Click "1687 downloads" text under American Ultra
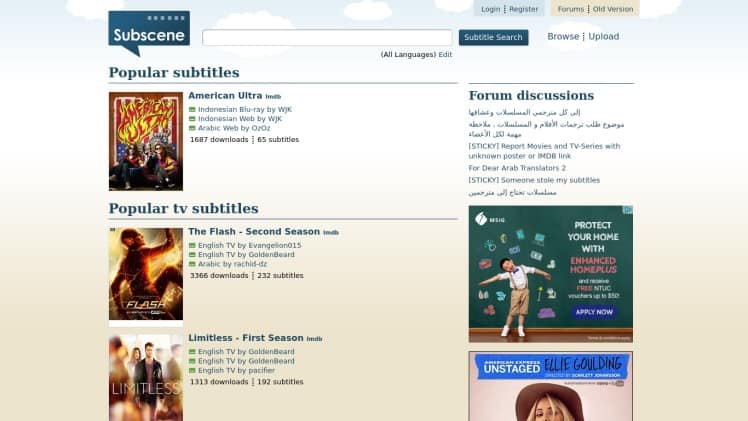 tap(219, 140)
